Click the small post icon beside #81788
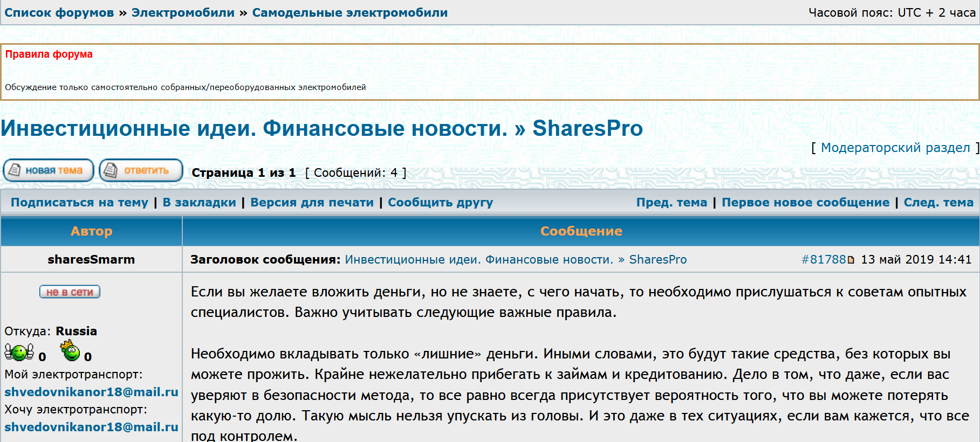Image resolution: width=980 pixels, height=442 pixels. [x=851, y=260]
